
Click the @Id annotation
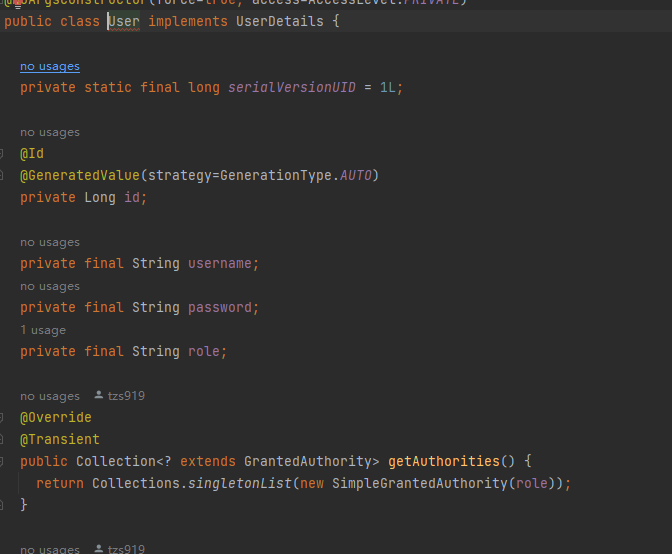tap(32, 154)
